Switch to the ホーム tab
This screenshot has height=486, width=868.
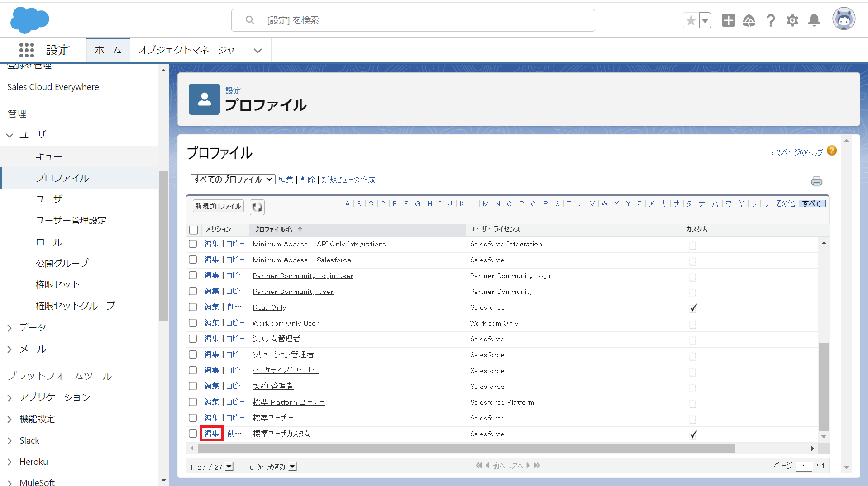pos(108,50)
